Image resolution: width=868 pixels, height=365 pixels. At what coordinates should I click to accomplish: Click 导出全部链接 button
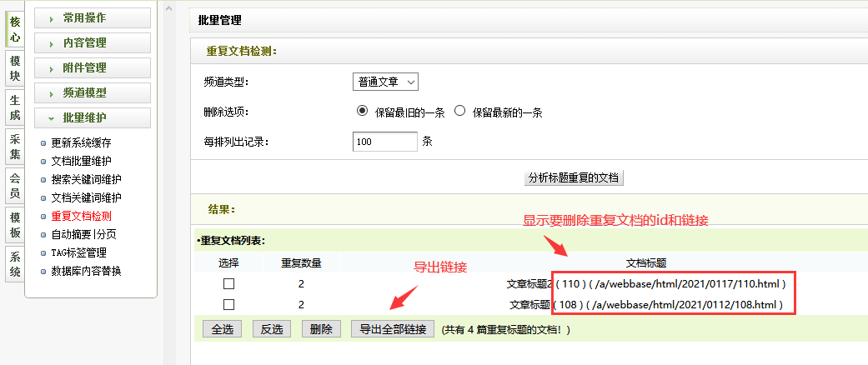[x=393, y=329]
